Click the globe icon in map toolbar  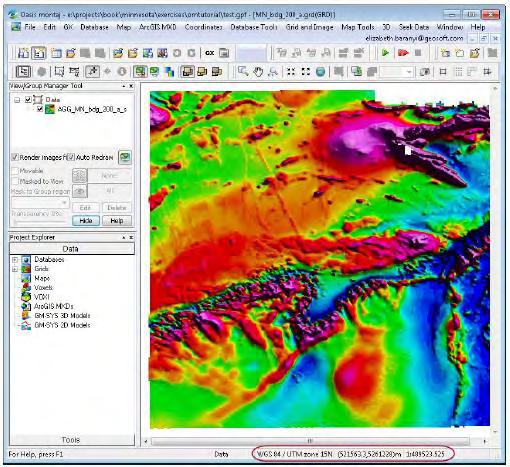click(320, 72)
